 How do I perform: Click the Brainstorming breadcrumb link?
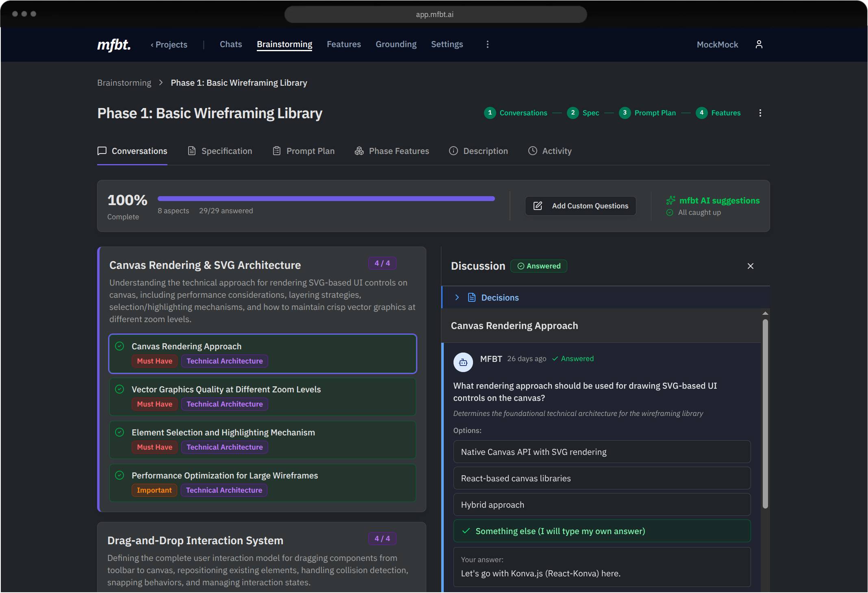(124, 83)
